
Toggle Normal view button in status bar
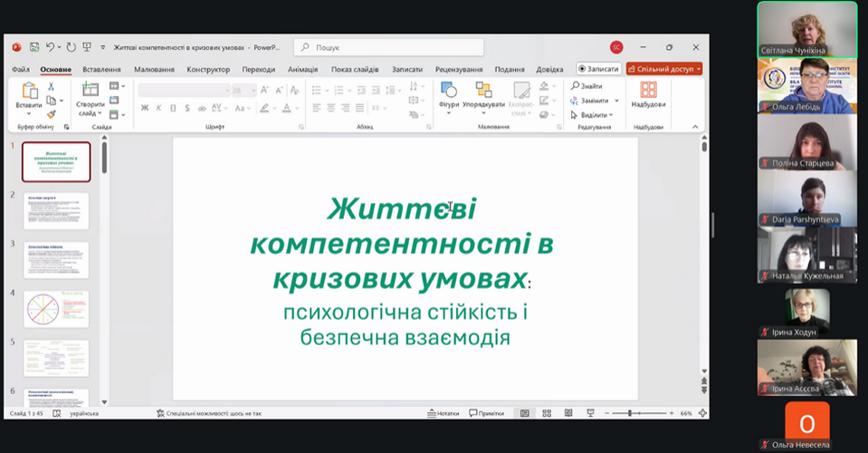[524, 413]
